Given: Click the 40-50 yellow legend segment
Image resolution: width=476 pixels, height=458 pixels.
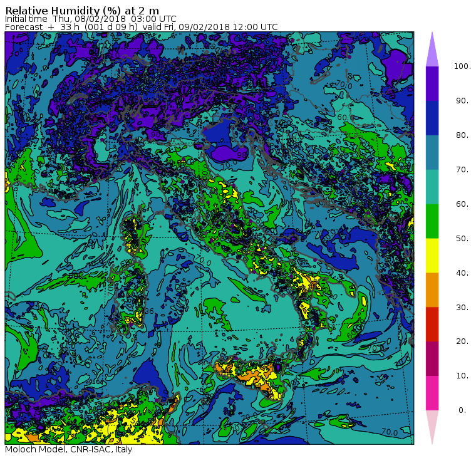Looking at the screenshot, I should [432, 256].
